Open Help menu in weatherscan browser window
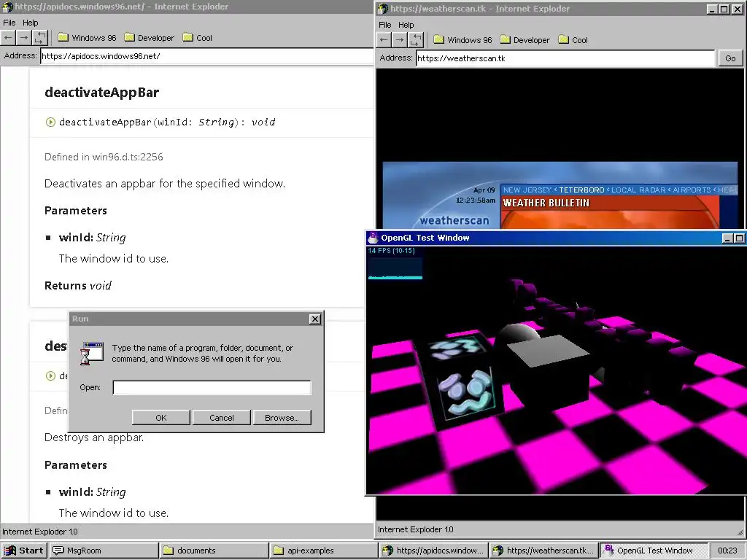 [x=406, y=25]
